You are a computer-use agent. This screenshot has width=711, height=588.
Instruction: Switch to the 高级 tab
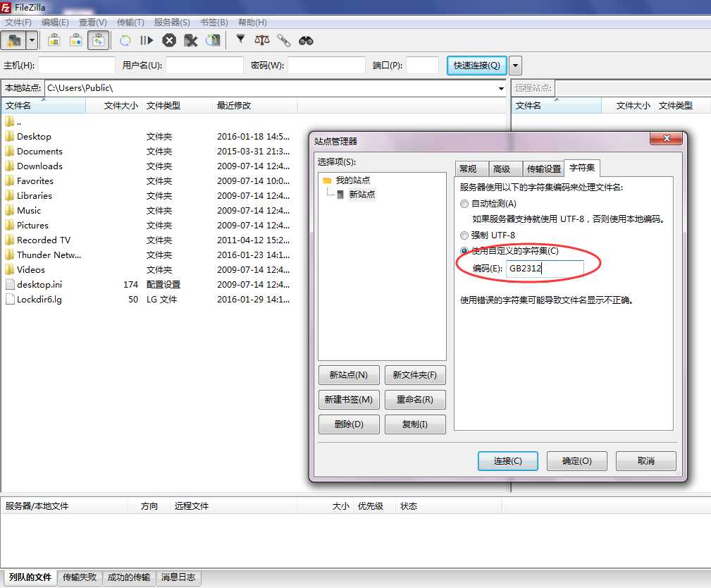click(505, 169)
